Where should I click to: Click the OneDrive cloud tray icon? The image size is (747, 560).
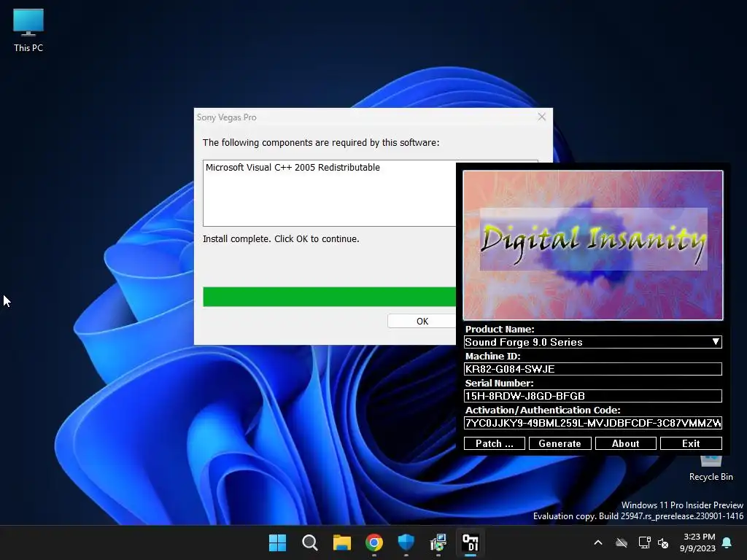click(622, 542)
